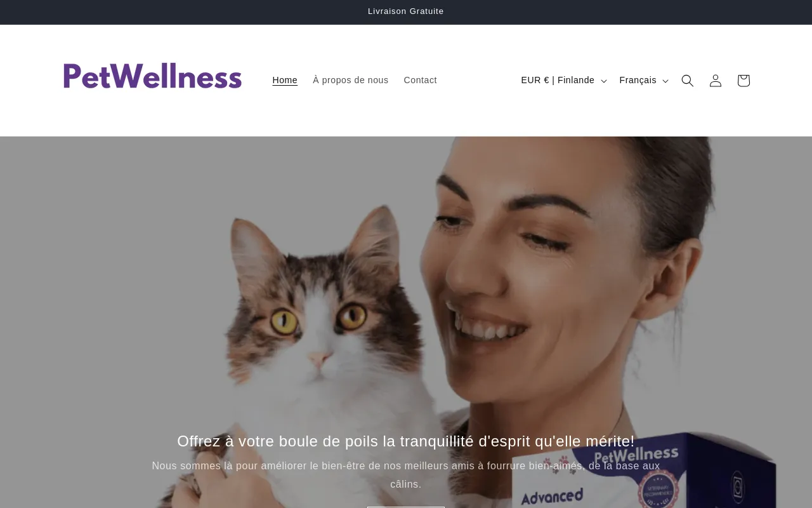Open the Français language dropdown
The image size is (812, 508).
(x=644, y=81)
